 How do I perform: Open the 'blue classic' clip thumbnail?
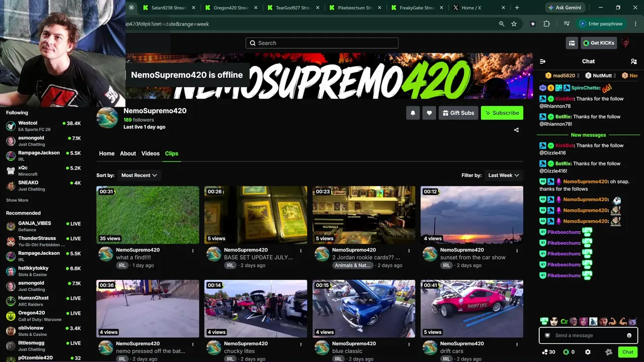coord(364,309)
